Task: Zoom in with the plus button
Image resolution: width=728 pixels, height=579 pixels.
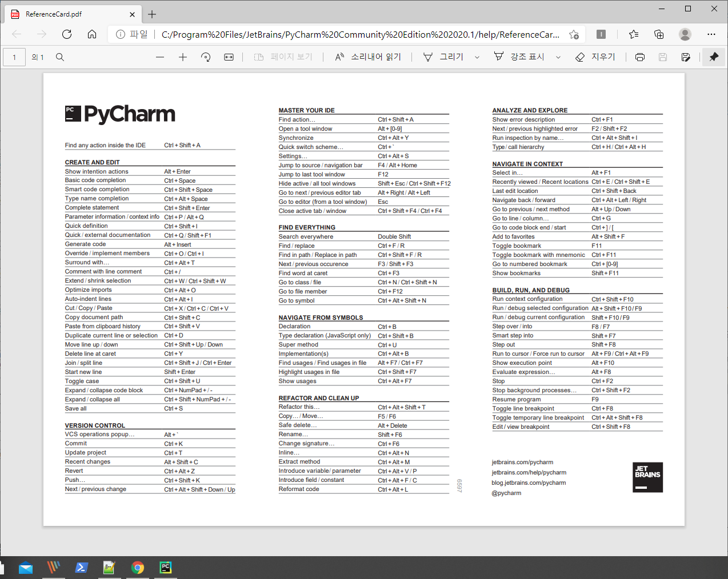Action: pyautogui.click(x=183, y=57)
